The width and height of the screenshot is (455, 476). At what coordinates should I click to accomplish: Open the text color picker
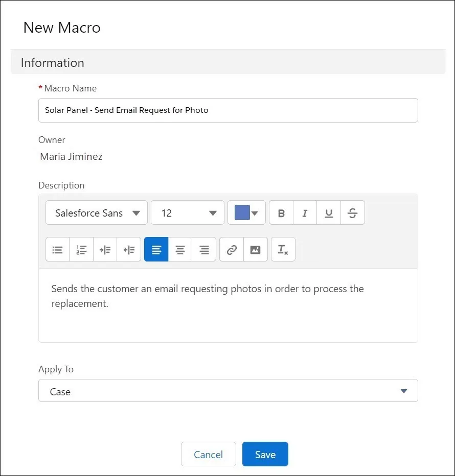pyautogui.click(x=246, y=213)
